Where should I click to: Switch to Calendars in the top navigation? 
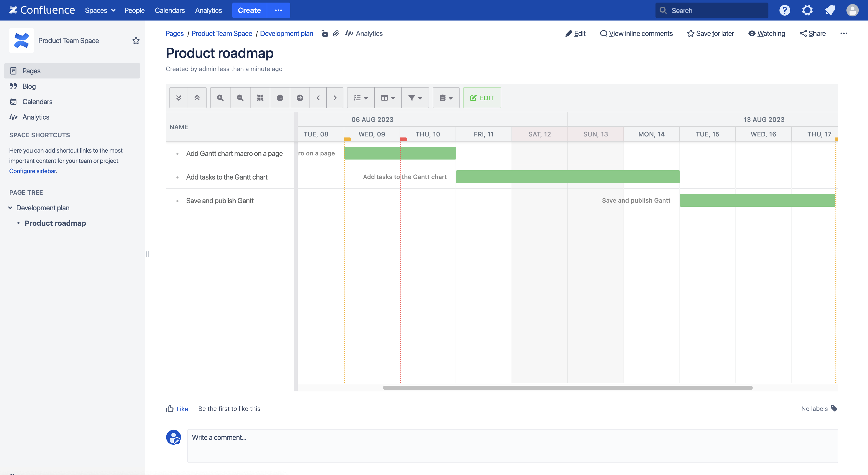click(x=170, y=11)
